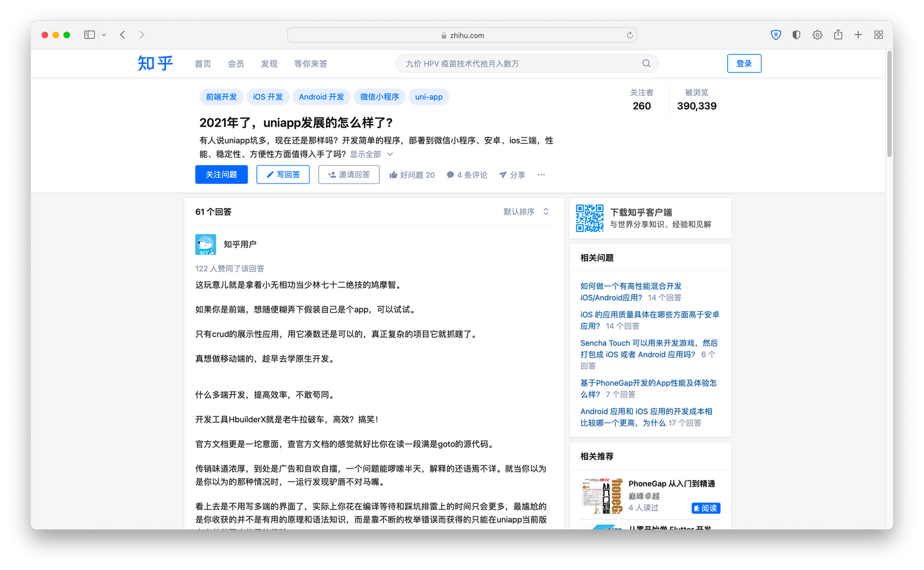Open the more-options ellipsis next to share
This screenshot has height=570, width=924.
541,174
